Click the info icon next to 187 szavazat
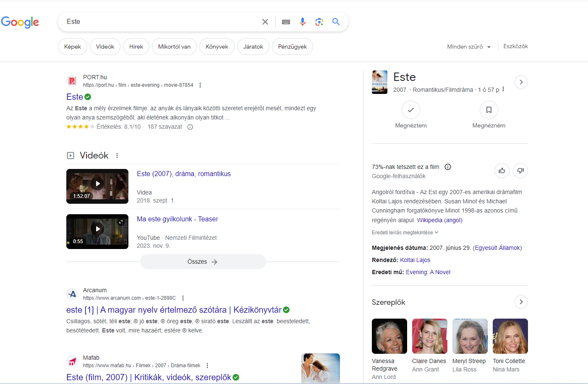Image resolution: width=588 pixels, height=384 pixels. [190, 127]
